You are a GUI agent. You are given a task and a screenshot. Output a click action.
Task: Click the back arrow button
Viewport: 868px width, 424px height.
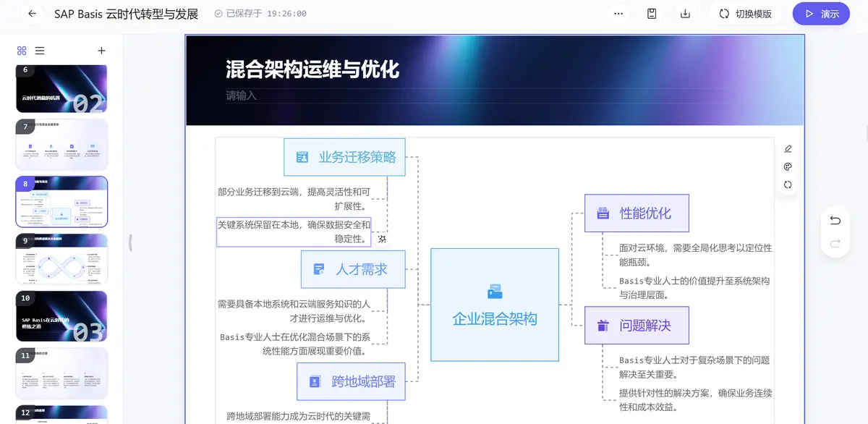tap(32, 14)
